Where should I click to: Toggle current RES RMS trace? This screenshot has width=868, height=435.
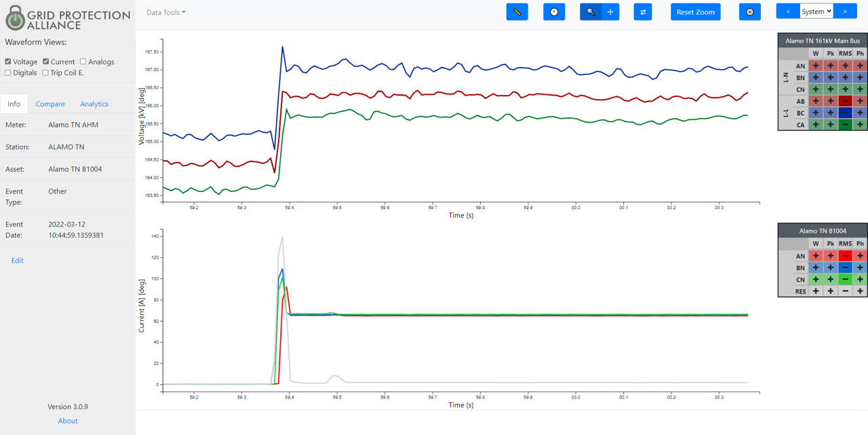[845, 291]
